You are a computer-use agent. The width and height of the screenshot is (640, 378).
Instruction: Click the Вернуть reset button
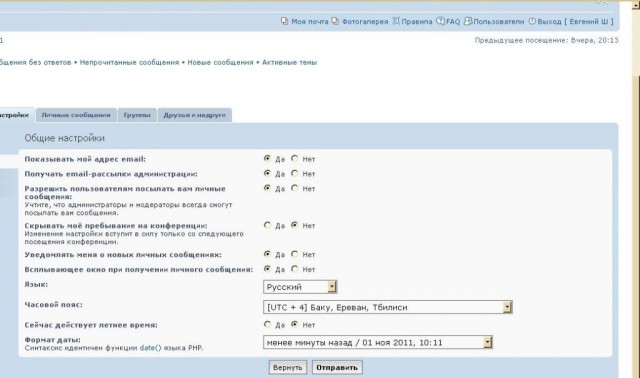pos(288,367)
